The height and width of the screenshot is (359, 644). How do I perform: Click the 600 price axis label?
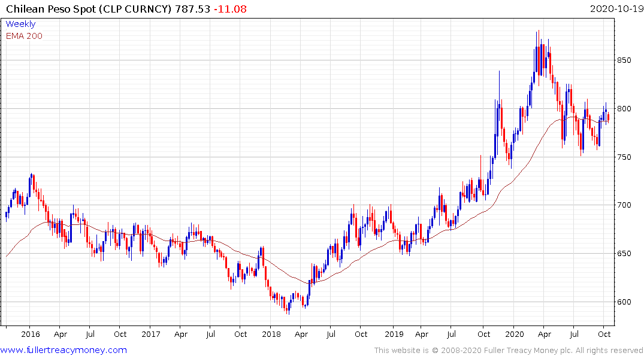tap(624, 302)
